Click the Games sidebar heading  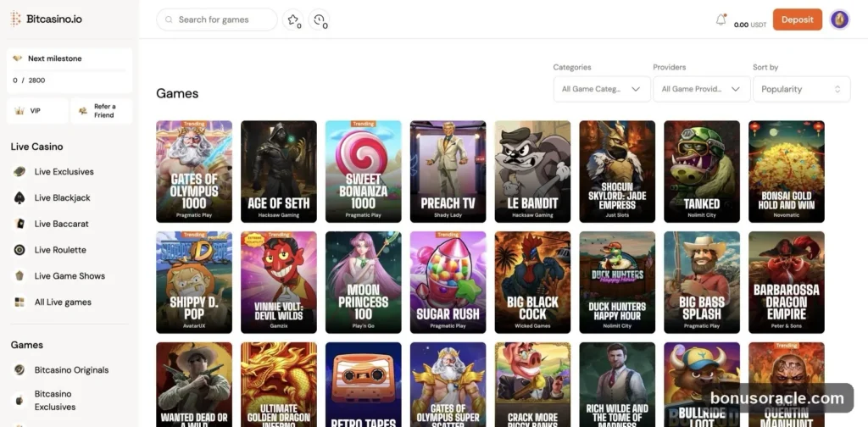(26, 345)
